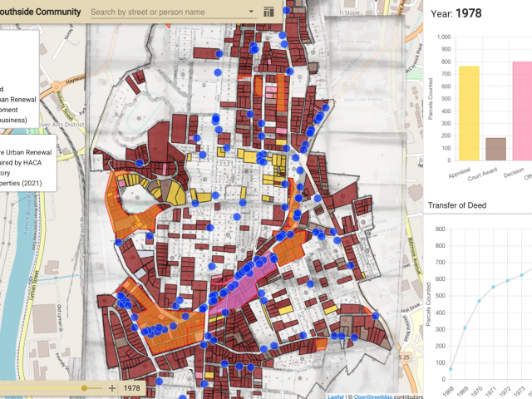Expand the search suggestions dropdown arrow
The image size is (532, 399).
coord(252,13)
